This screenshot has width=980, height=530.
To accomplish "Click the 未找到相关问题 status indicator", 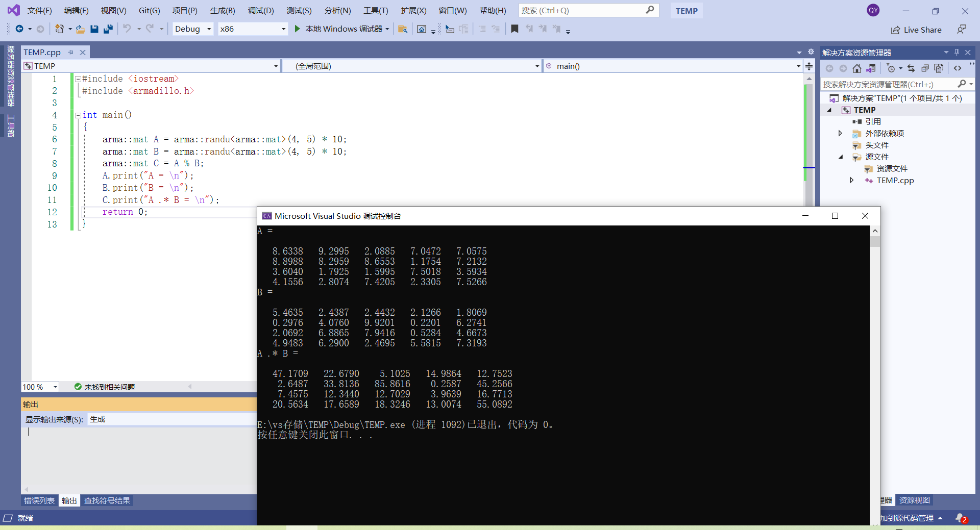I will point(105,387).
